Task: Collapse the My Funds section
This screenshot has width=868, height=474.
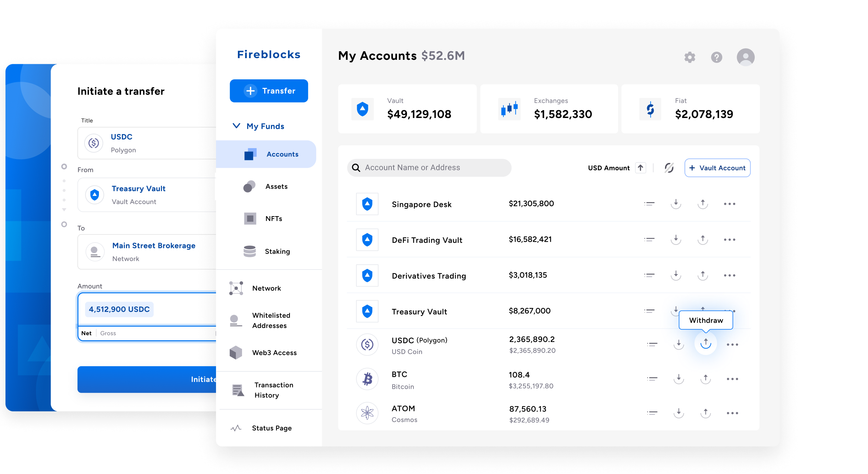Action: coord(237,126)
